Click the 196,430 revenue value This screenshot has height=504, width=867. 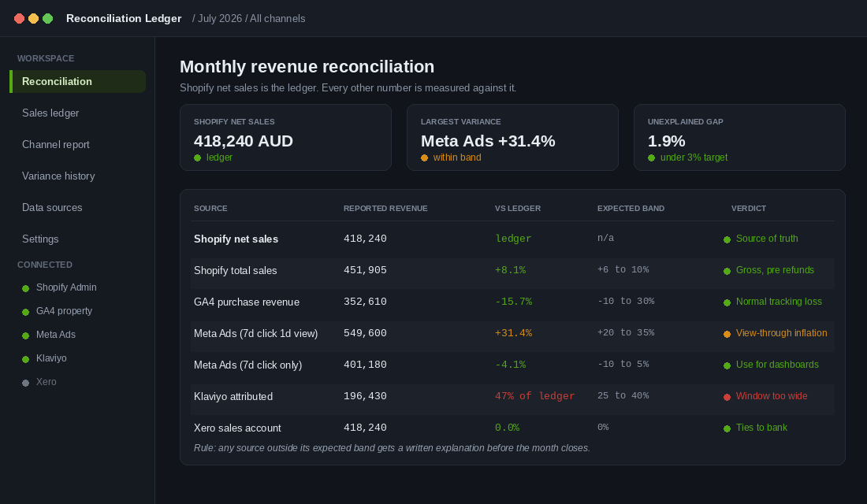point(365,396)
